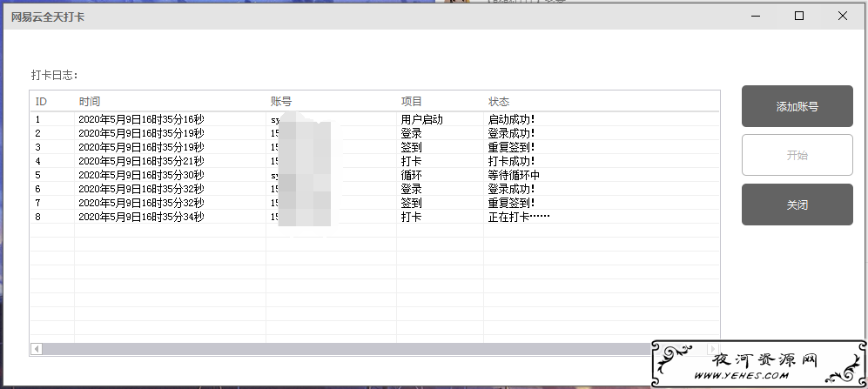The width and height of the screenshot is (868, 389).
Task: Select log row with ID 8
Action: (374, 217)
